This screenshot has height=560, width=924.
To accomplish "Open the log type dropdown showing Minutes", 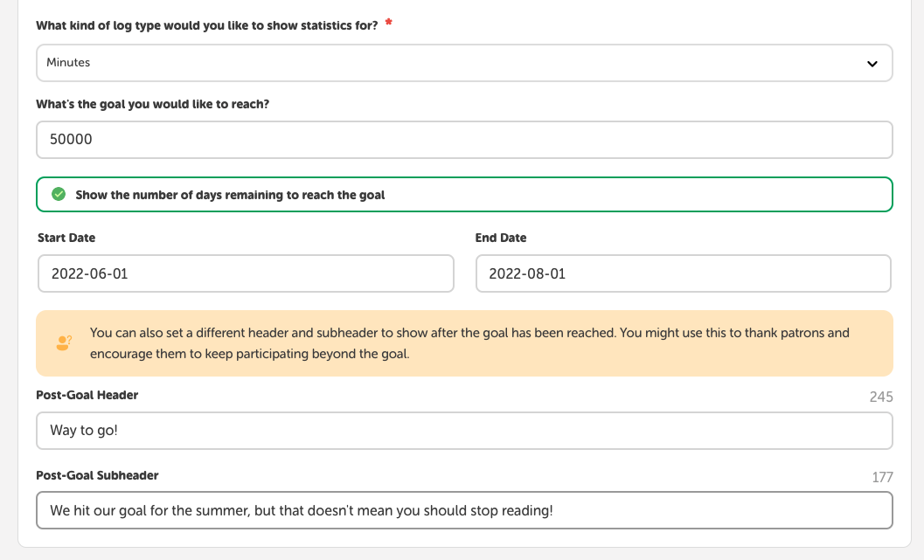I will pos(463,62).
